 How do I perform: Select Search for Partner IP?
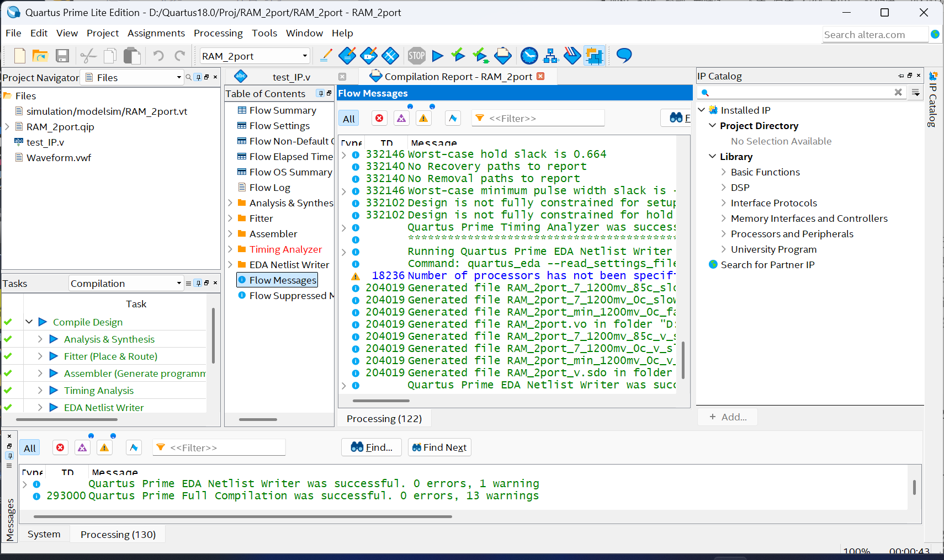pyautogui.click(x=767, y=265)
